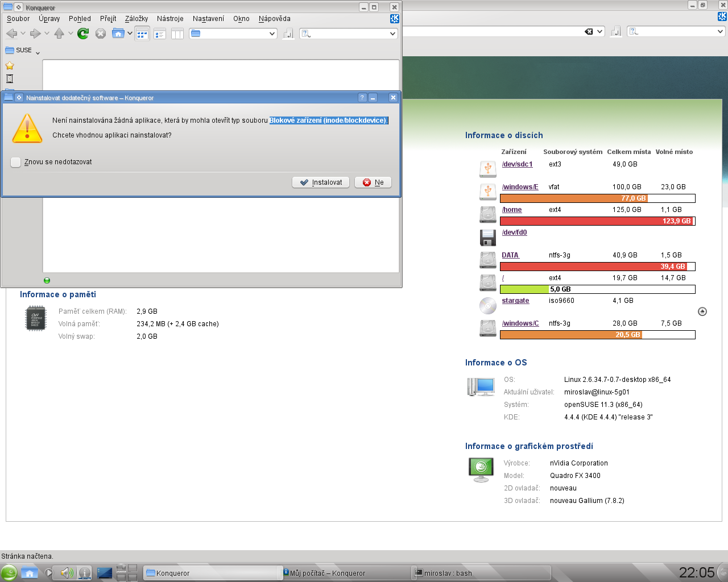Screen dimensions: 728x582
Task: Open Forward history dropdown arrow
Action: point(47,34)
